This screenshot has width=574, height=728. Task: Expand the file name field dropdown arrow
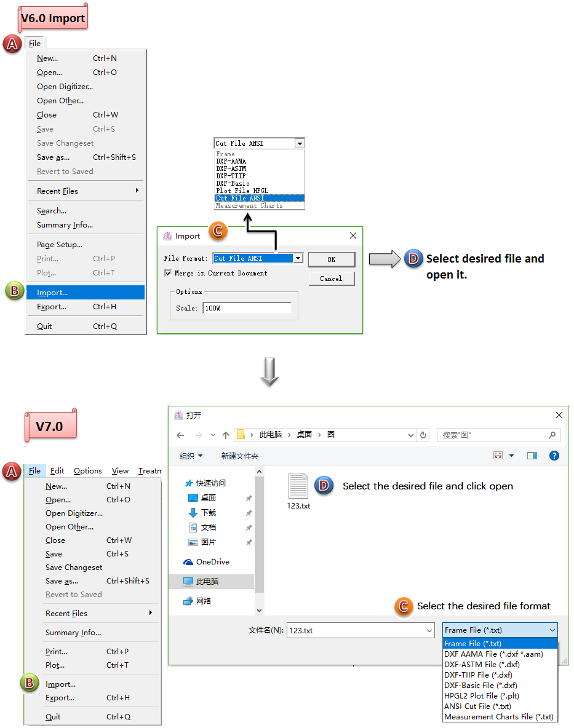pos(429,631)
